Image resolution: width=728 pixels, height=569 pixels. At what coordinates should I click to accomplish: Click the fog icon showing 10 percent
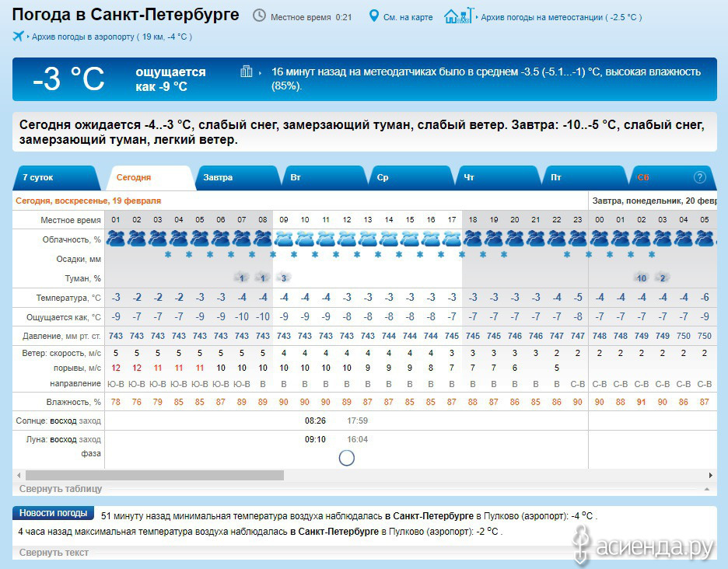pos(641,278)
